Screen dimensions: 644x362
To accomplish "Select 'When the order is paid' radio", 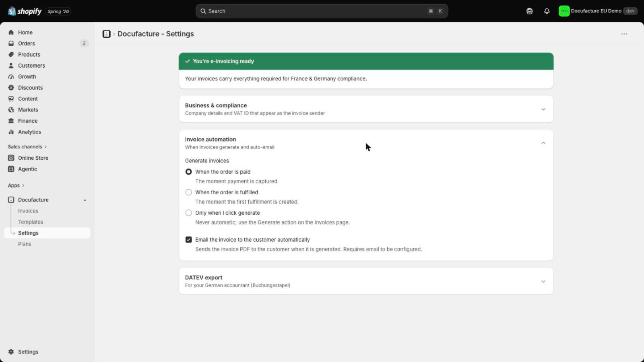I will pos(188,172).
